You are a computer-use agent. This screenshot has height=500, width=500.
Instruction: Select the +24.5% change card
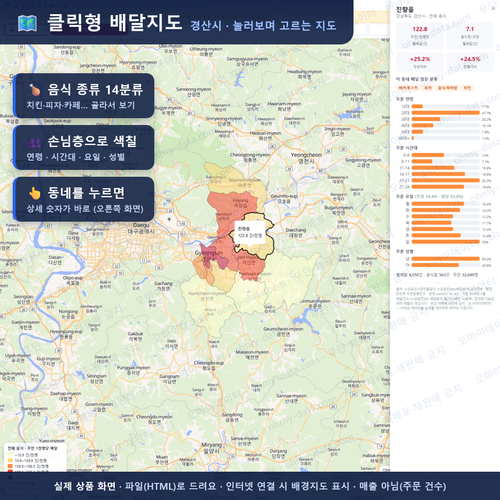coord(470,62)
